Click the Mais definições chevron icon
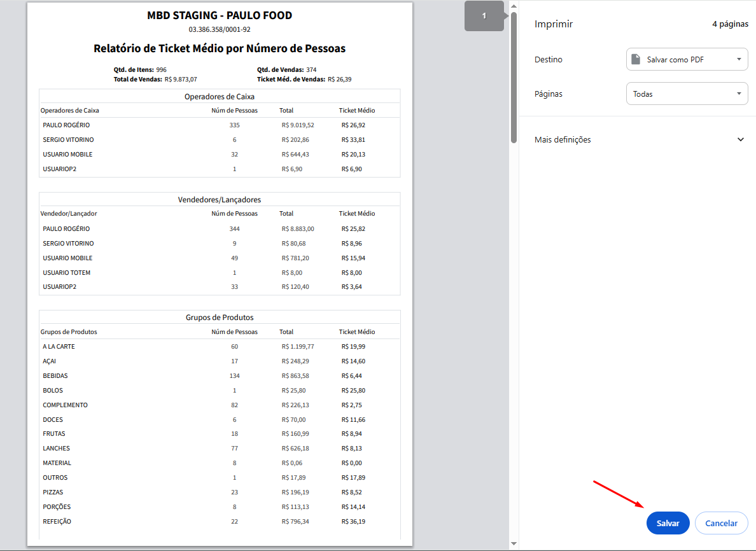This screenshot has width=756, height=551. [740, 139]
